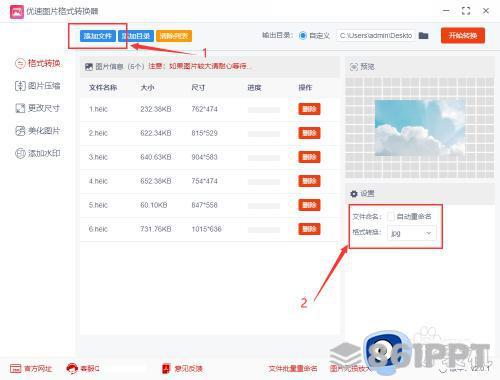
Task: Open the jpg format dropdown
Action: click(412, 233)
